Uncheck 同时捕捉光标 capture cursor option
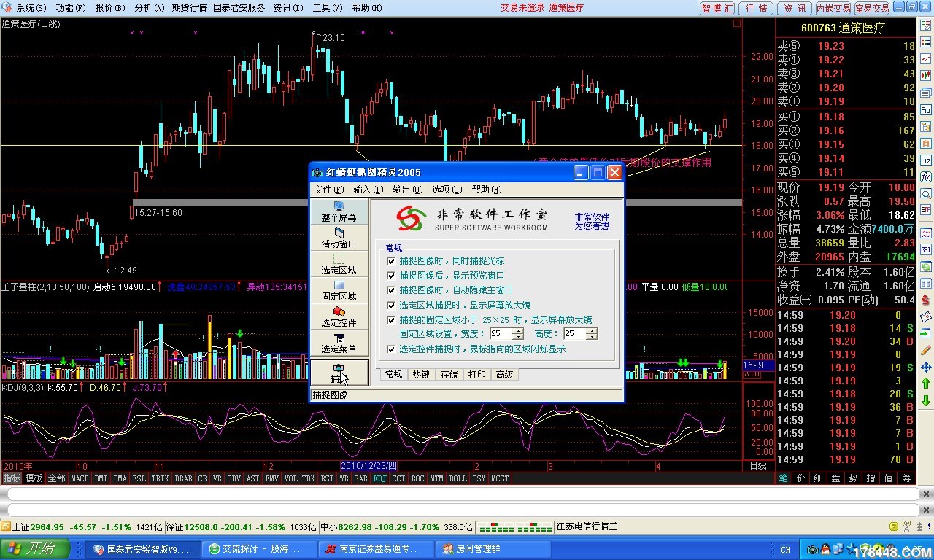This screenshot has width=934, height=560. (x=391, y=260)
